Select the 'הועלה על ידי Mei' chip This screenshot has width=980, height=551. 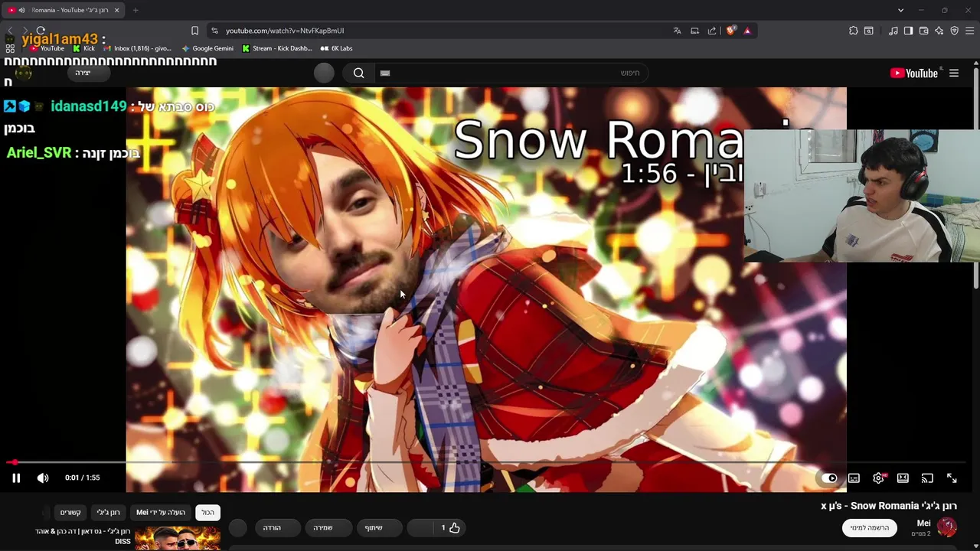coord(161,512)
